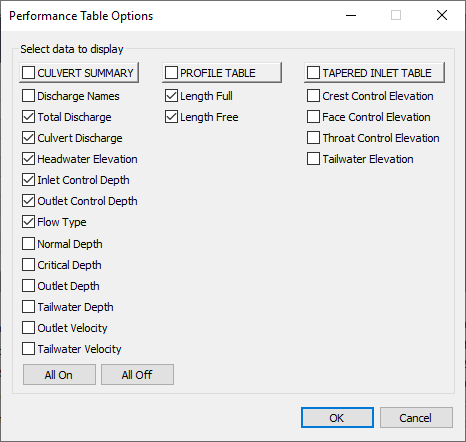Confirm with the OK button

tap(337, 418)
